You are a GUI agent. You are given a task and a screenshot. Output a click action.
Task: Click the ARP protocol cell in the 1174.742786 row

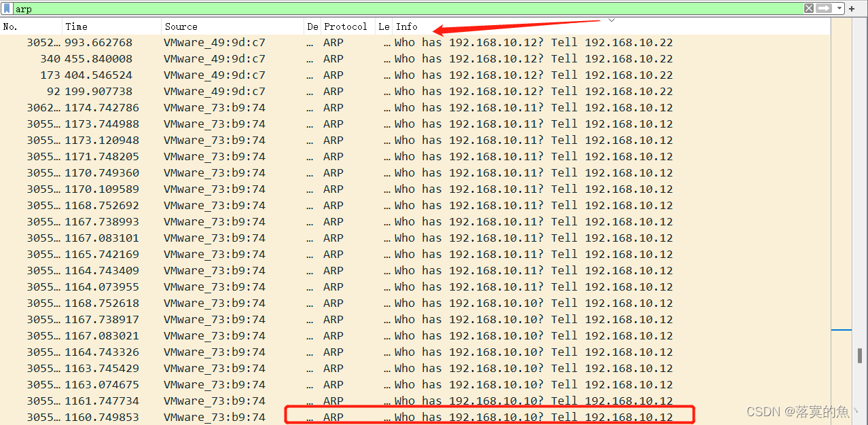(x=333, y=107)
